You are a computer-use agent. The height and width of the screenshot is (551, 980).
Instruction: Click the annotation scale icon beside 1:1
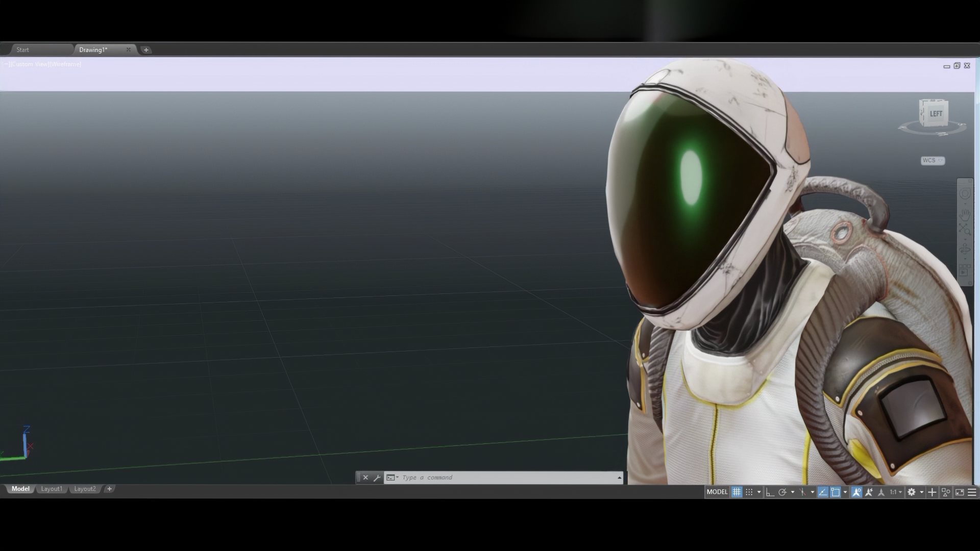pyautogui.click(x=881, y=492)
